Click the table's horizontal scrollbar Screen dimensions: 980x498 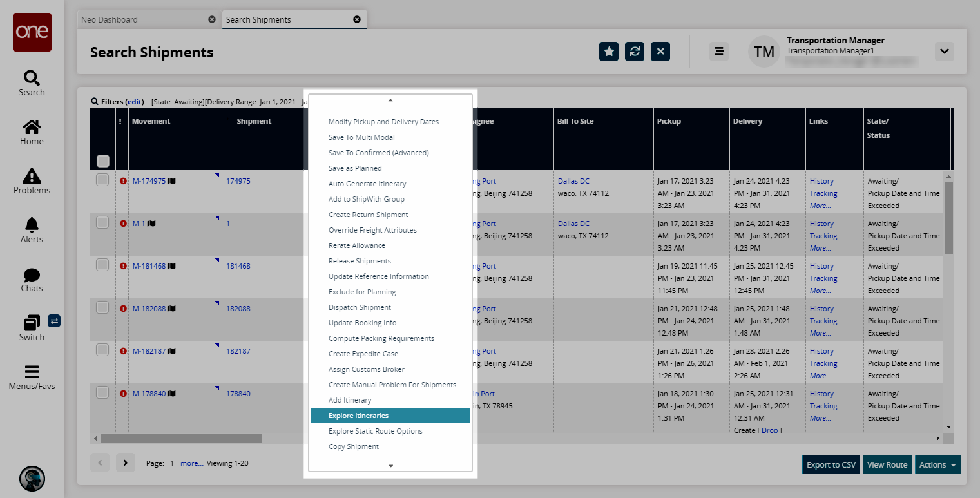(x=181, y=438)
